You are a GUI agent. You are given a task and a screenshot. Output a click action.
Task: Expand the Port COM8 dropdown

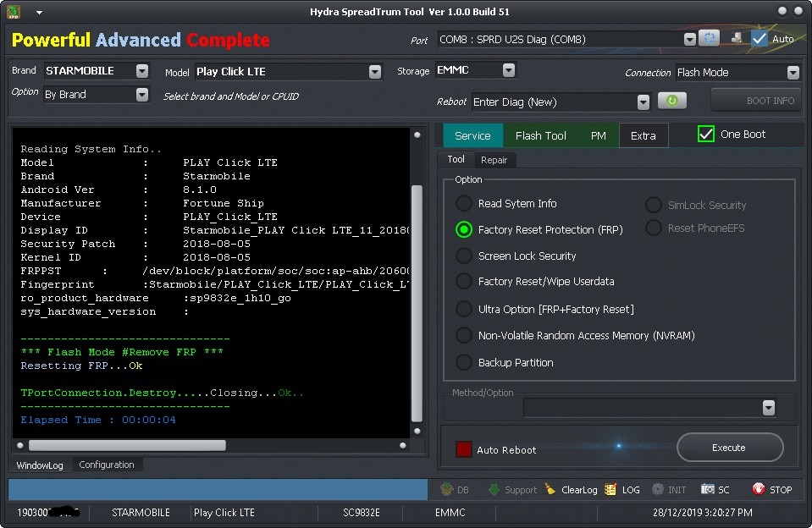(690, 39)
